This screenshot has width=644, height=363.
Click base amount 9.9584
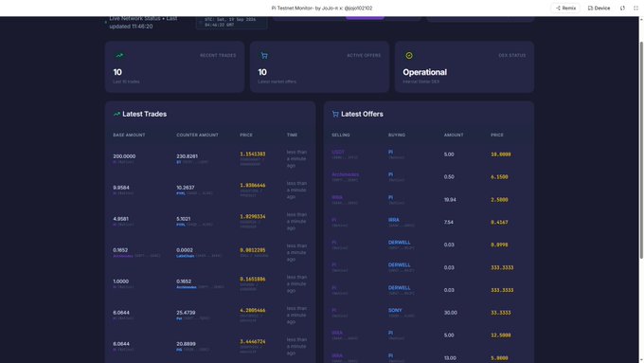tap(121, 188)
